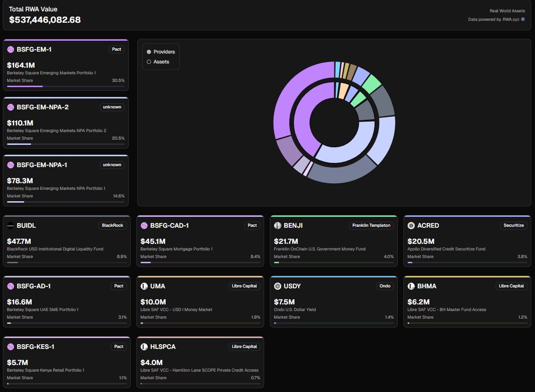Click the Pact tag on BSFG-KES-1
Screen dimensions: 535x392
point(119,347)
